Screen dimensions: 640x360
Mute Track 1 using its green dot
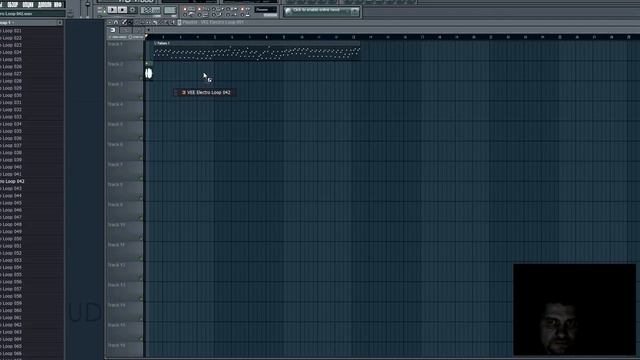point(141,58)
